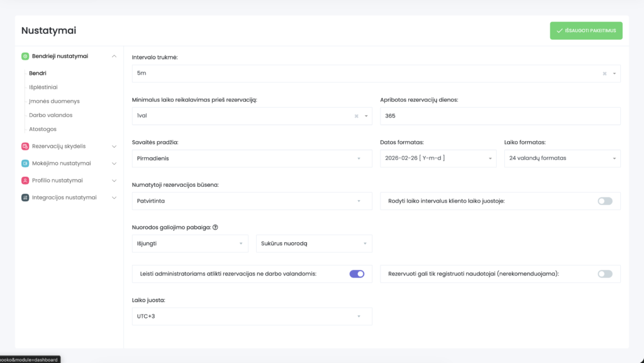Collapse the Bendrieji nustatymai section chevron
Image resolution: width=644 pixels, height=363 pixels.
point(114,56)
